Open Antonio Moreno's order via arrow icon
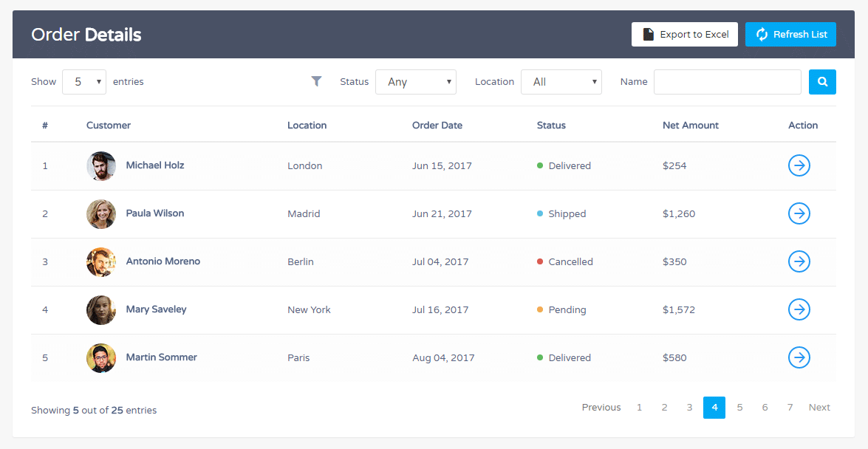This screenshot has height=449, width=868. 799,261
